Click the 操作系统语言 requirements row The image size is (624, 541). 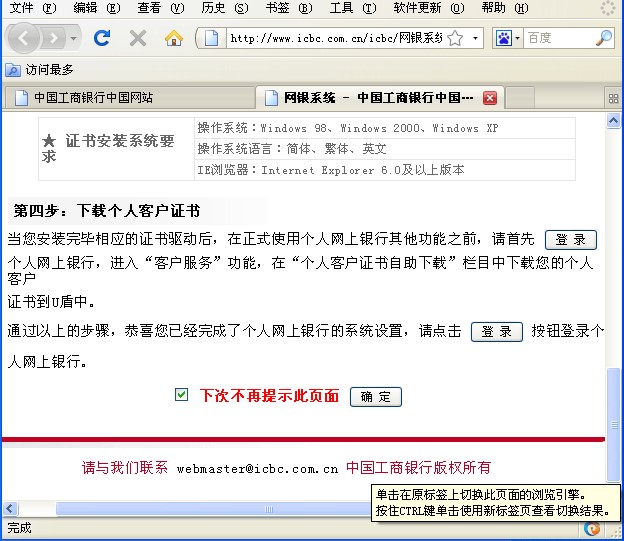(x=385, y=149)
